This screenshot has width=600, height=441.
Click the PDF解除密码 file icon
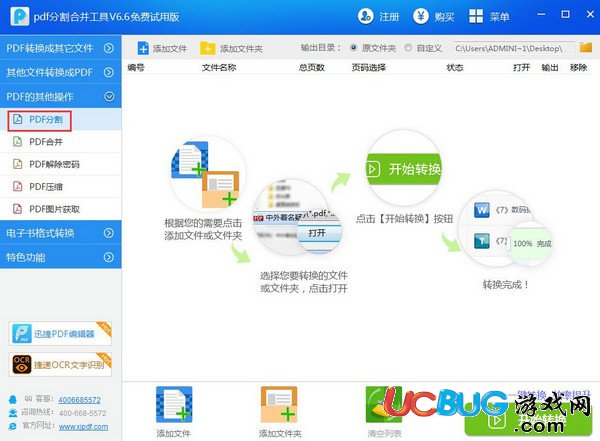coord(18,164)
